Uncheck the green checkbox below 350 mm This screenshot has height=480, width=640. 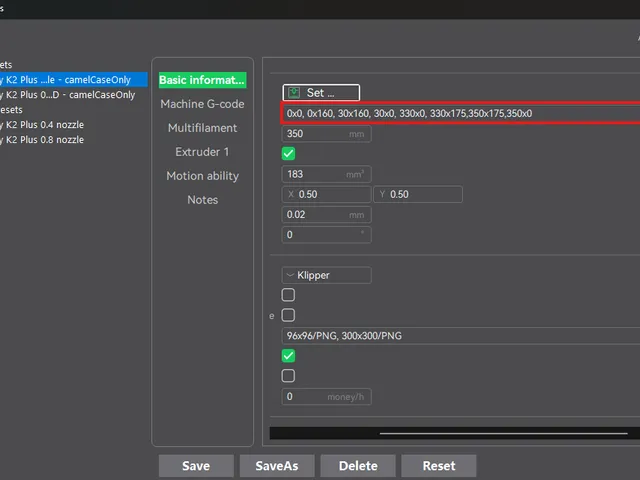pos(288,153)
